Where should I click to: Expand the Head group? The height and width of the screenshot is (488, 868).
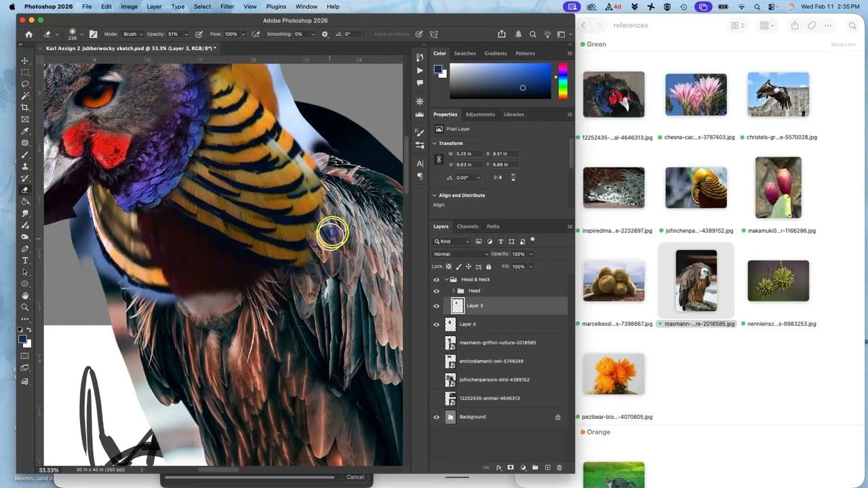pyautogui.click(x=453, y=291)
